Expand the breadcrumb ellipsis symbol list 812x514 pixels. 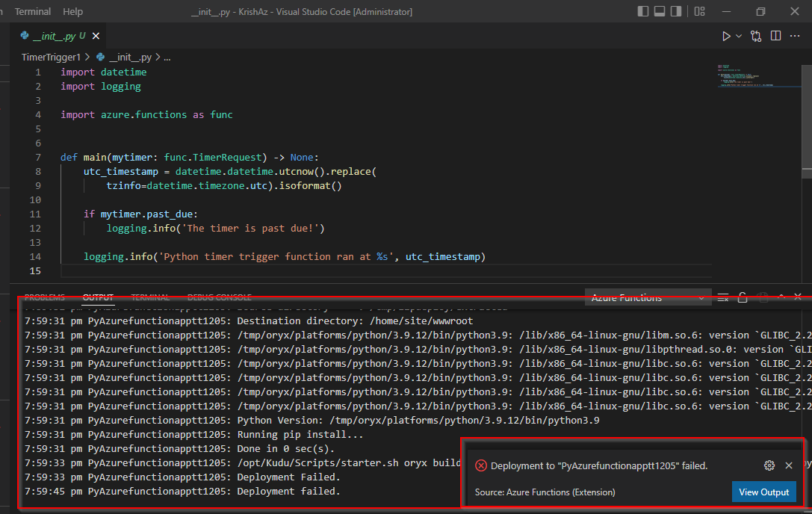pyautogui.click(x=167, y=58)
